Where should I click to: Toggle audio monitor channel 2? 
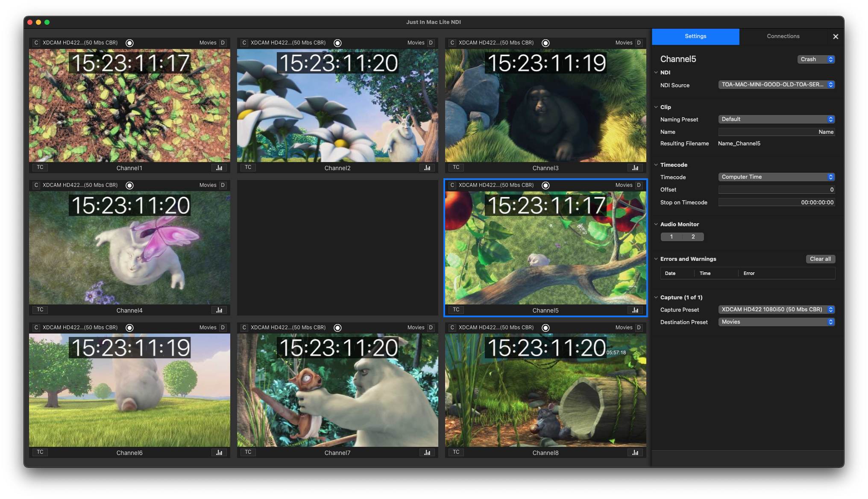tap(693, 236)
